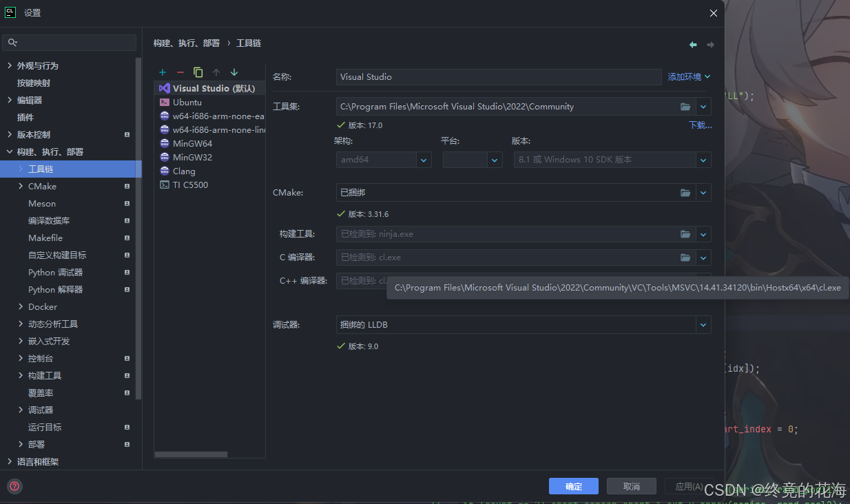
Task: Click project-level badge next to 编译数据库
Action: (127, 220)
